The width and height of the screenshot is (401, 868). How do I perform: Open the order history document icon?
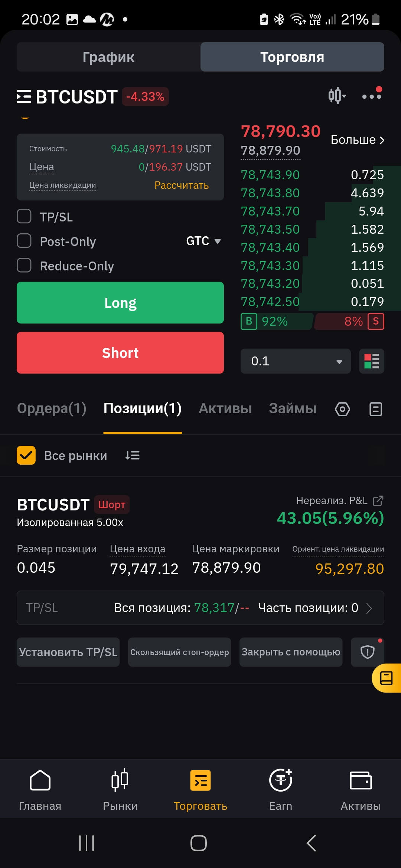pyautogui.click(x=376, y=409)
